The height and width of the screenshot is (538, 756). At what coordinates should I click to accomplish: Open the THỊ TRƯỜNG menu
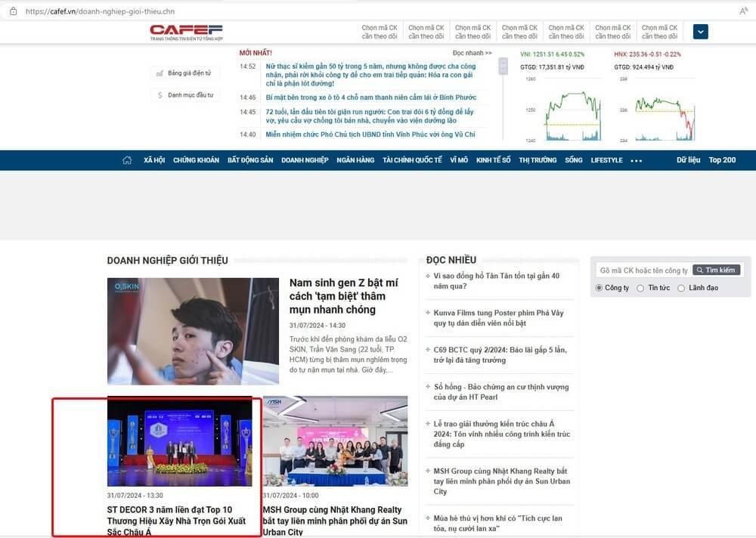tap(538, 160)
